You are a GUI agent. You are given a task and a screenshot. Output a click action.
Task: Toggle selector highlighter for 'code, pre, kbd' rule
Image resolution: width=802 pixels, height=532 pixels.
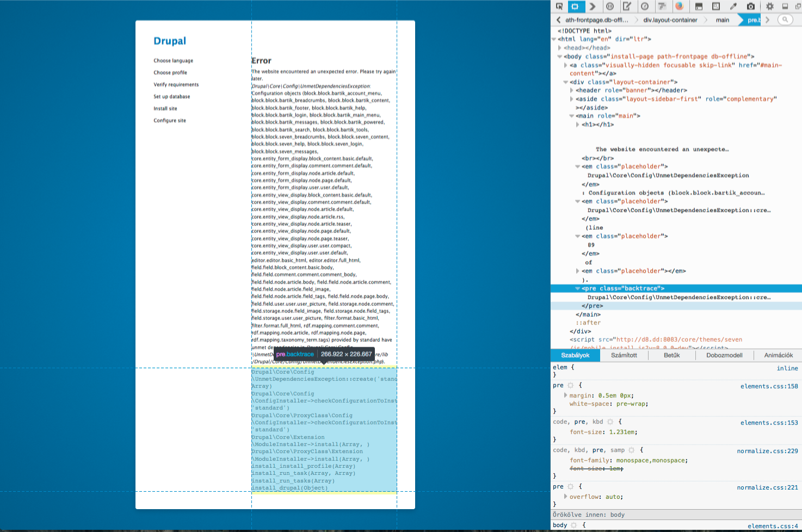pos(610,422)
